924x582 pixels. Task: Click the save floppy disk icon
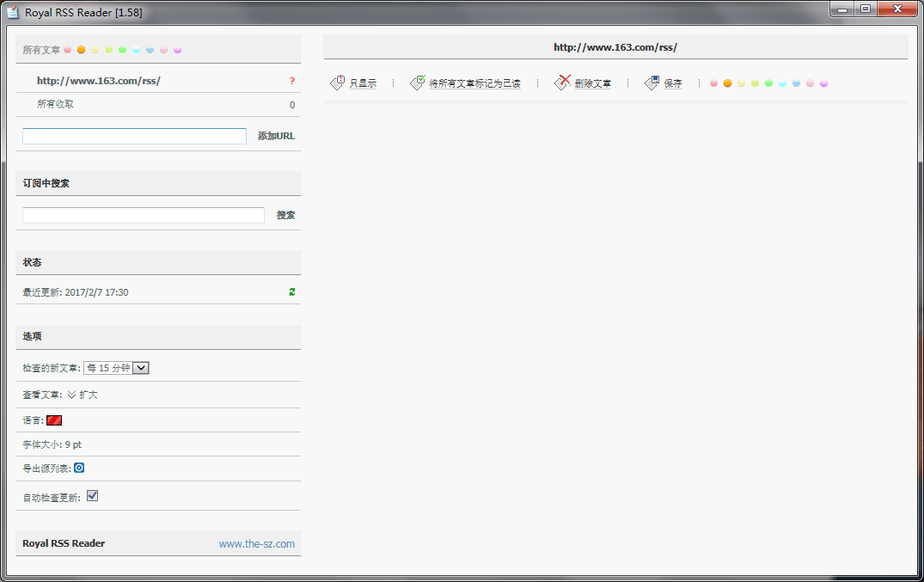652,83
